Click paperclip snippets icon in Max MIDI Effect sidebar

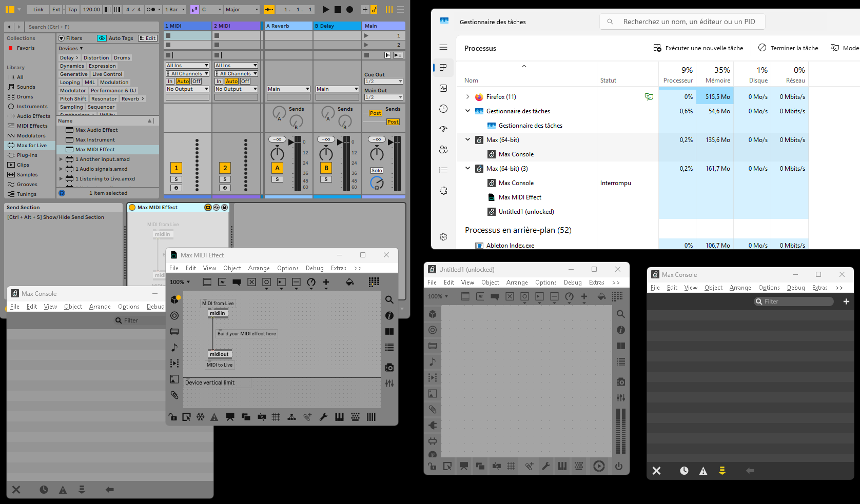click(174, 395)
